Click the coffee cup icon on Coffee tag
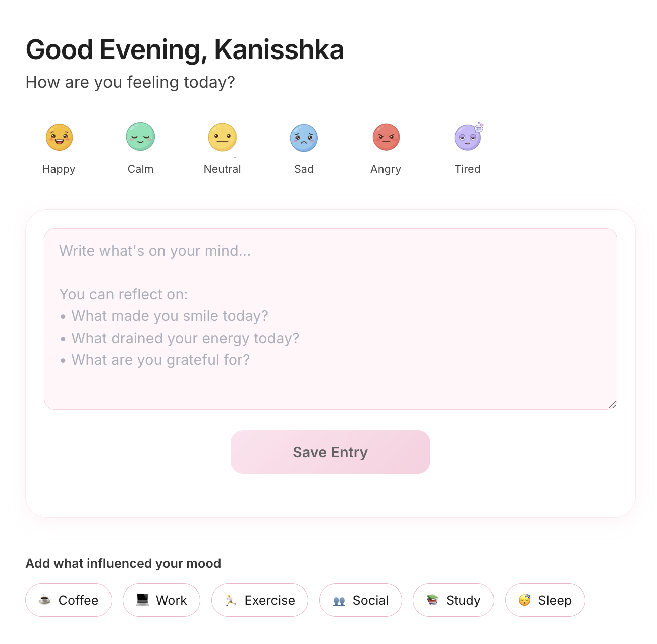 click(x=44, y=600)
